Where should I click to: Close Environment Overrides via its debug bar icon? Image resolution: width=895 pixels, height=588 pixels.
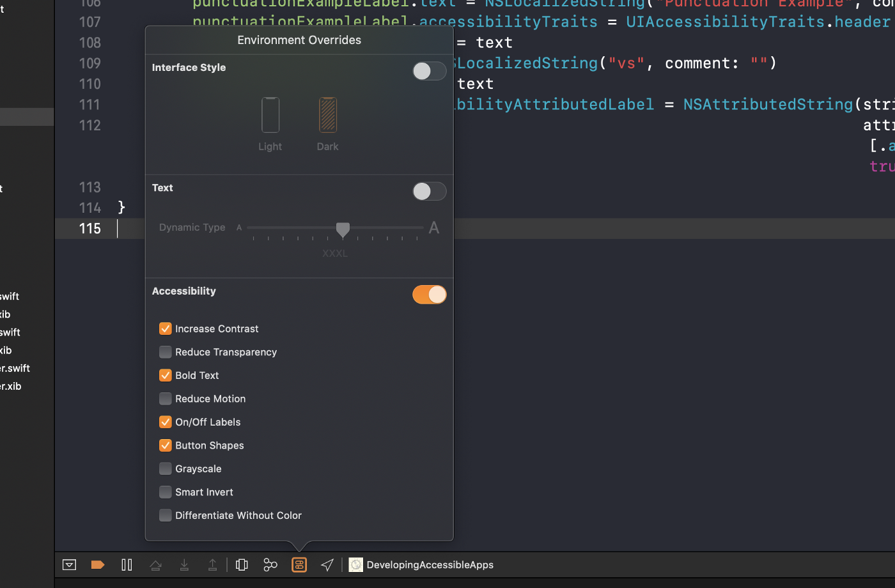(299, 565)
